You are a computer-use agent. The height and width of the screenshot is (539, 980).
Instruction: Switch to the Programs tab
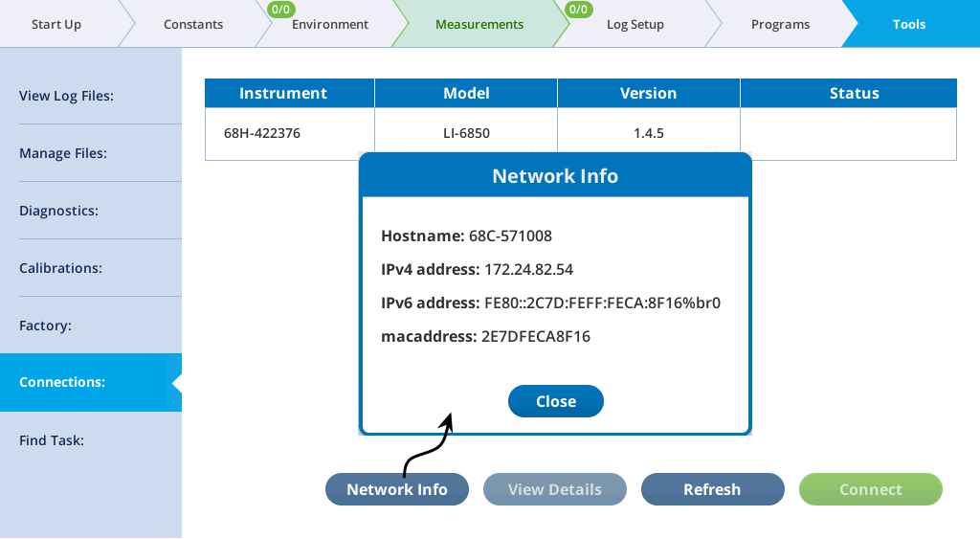(x=780, y=24)
